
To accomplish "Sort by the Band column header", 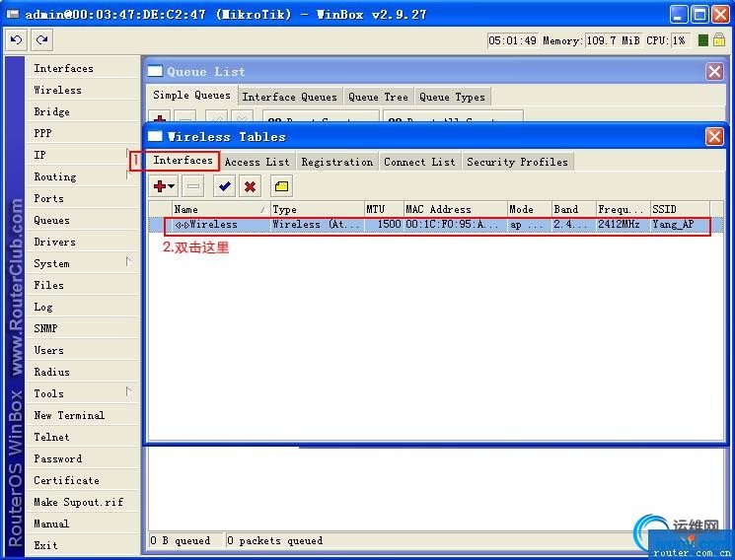I will 574,209.
